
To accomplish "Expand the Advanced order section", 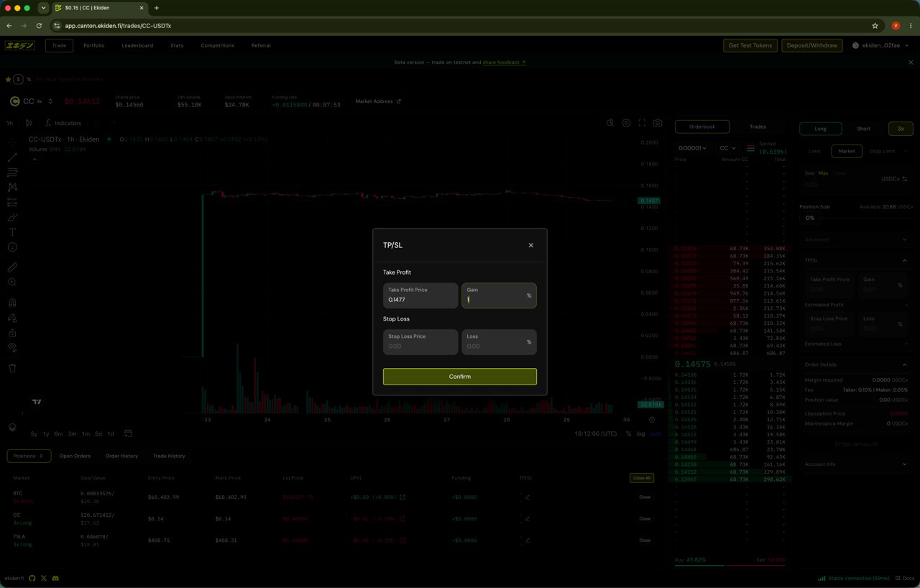I will (x=855, y=239).
